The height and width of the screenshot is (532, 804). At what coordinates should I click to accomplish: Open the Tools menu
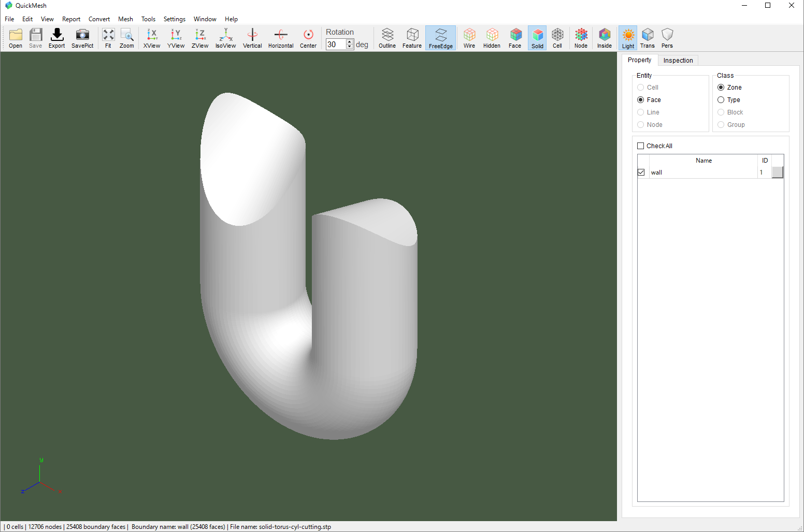(149, 19)
